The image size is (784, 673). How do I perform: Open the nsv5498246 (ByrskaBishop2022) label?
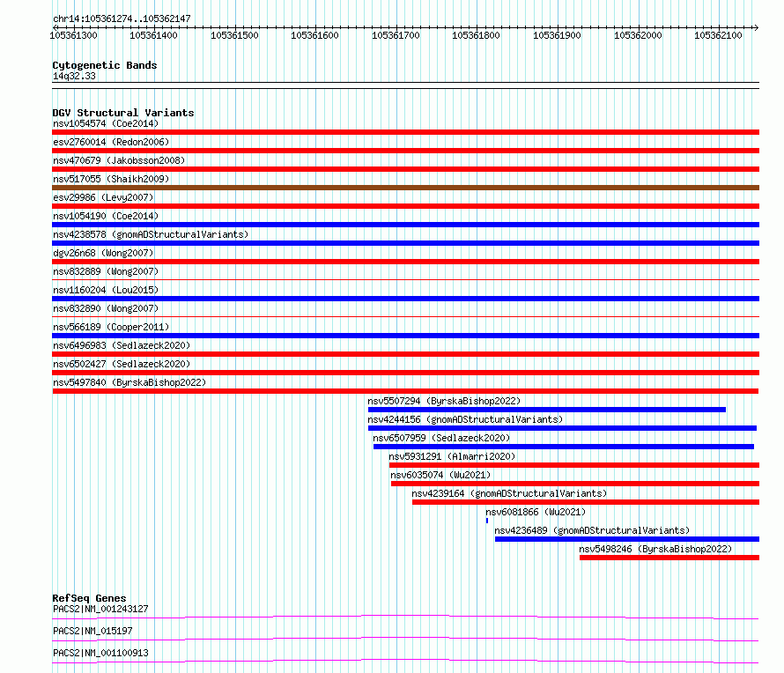click(655, 549)
